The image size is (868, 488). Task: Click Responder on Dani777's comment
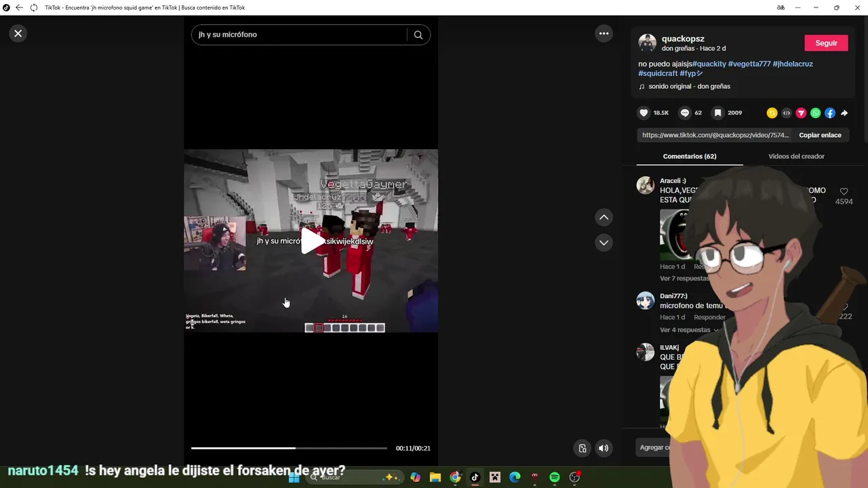pos(709,317)
